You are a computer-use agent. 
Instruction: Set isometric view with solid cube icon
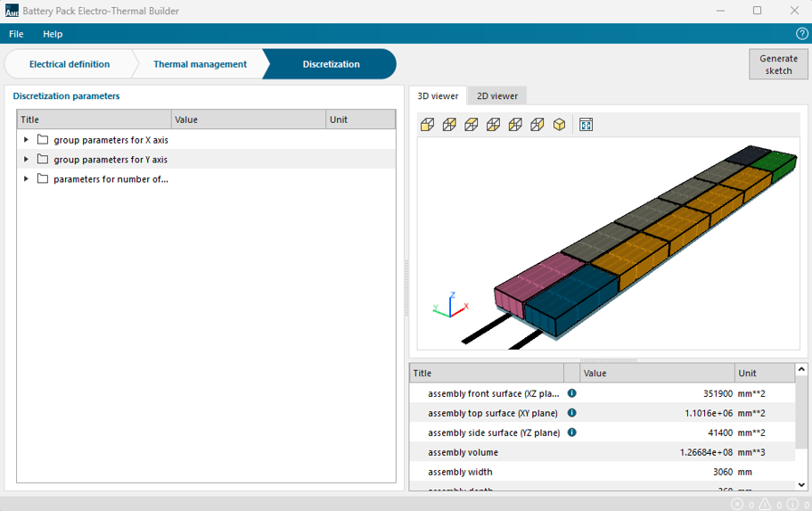click(559, 125)
